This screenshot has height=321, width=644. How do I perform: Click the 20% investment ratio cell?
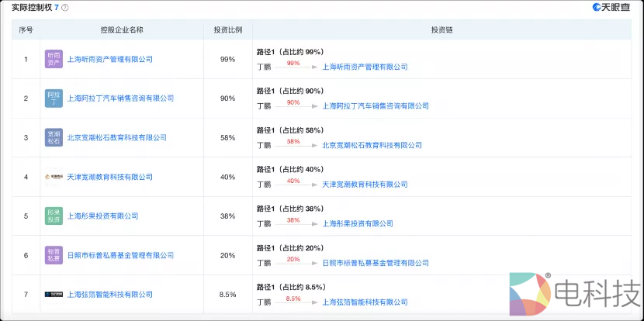[228, 255]
